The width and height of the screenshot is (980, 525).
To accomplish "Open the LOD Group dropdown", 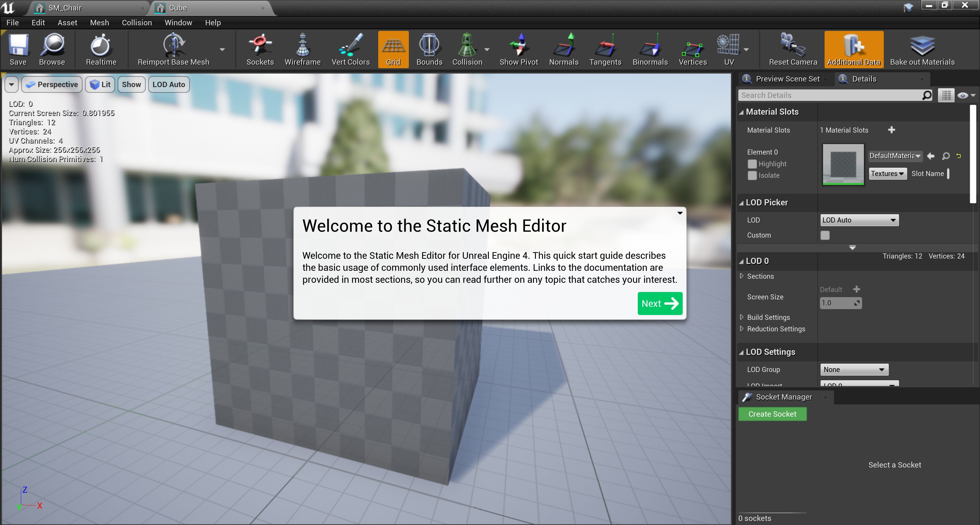I will 854,369.
